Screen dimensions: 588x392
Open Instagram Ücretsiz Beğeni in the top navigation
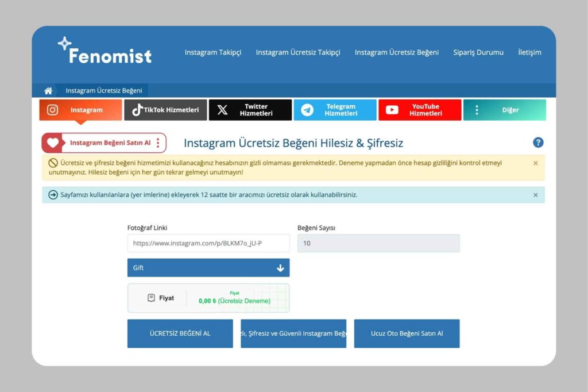coord(397,52)
